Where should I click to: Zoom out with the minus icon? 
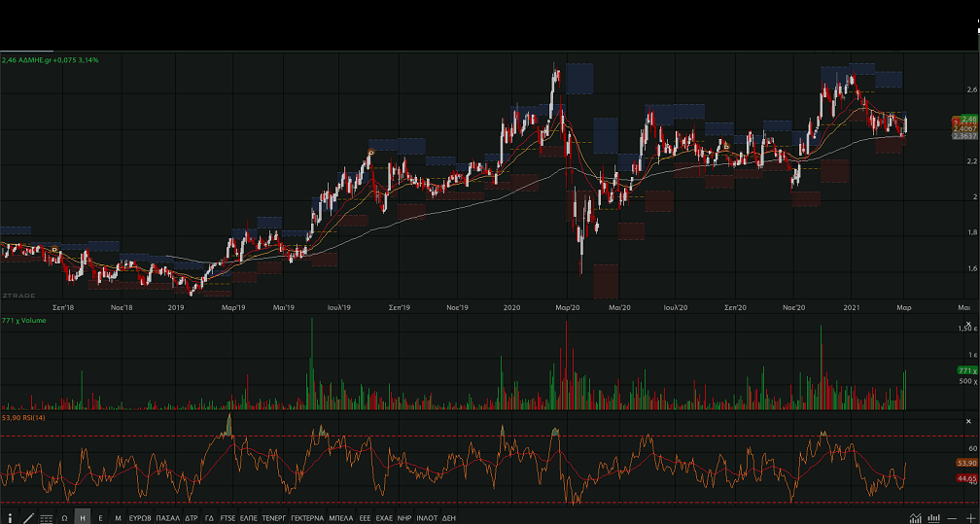click(x=952, y=518)
